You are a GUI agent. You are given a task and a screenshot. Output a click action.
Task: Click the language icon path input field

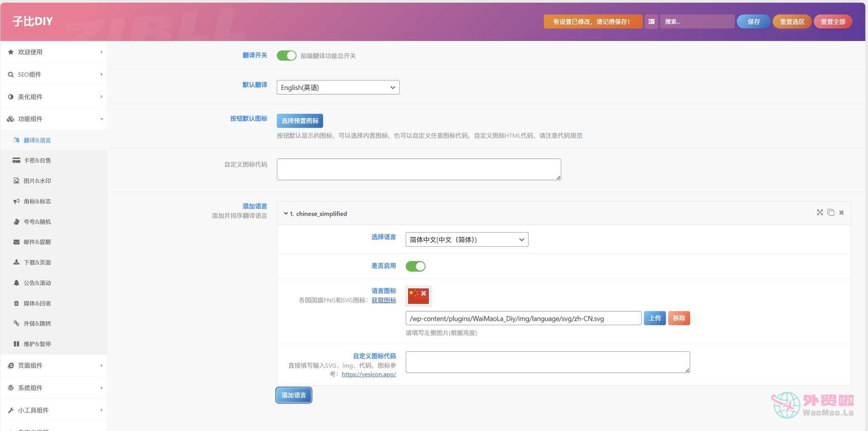pos(523,318)
